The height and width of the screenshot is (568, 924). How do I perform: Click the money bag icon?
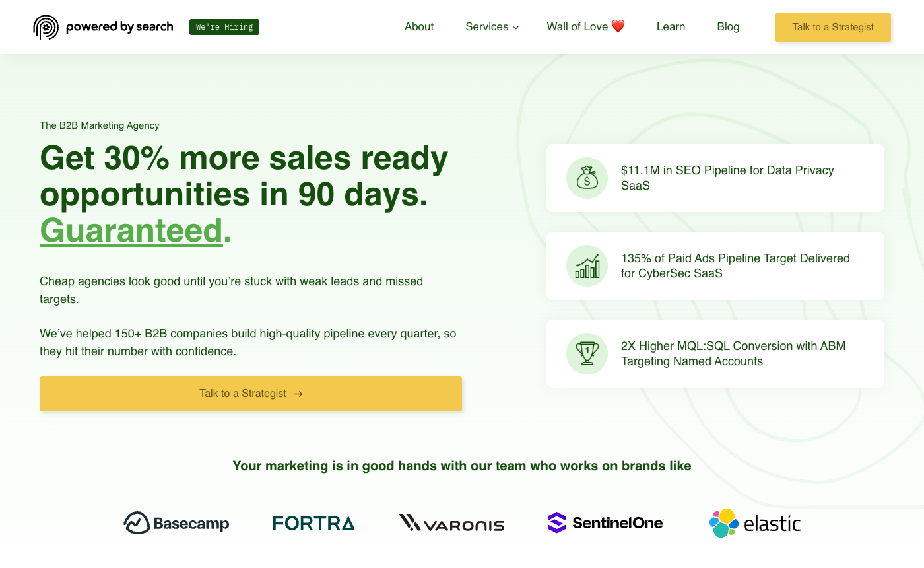[x=587, y=178]
